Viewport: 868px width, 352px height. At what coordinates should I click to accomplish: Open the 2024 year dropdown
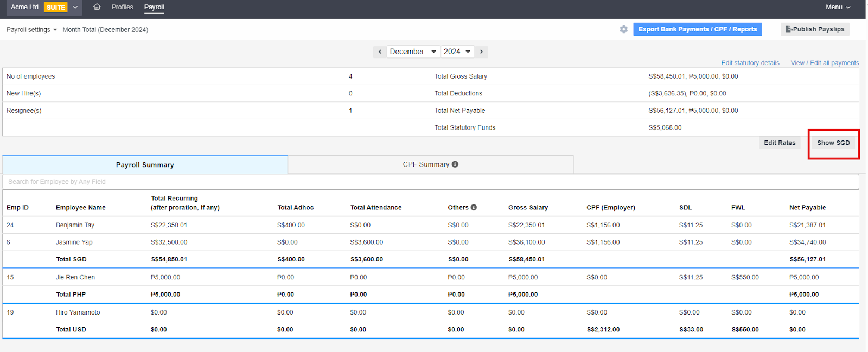[457, 52]
